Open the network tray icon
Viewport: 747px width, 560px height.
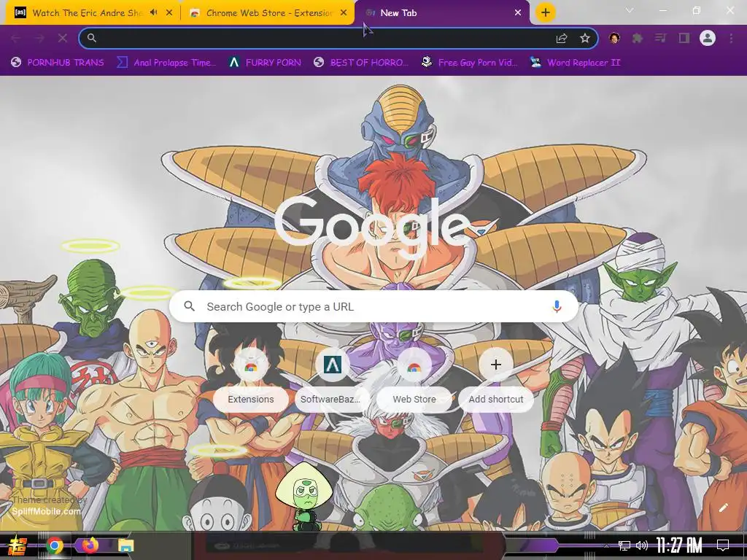624,545
